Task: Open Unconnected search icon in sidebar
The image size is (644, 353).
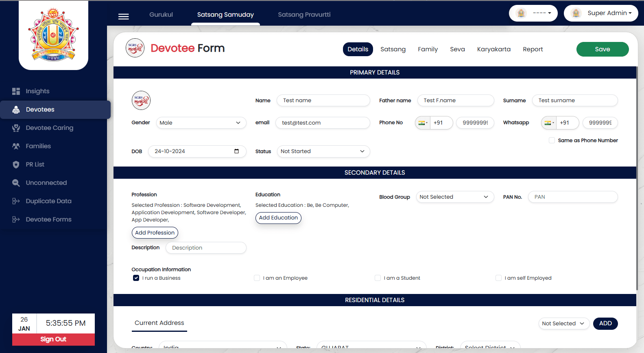Action: point(16,183)
